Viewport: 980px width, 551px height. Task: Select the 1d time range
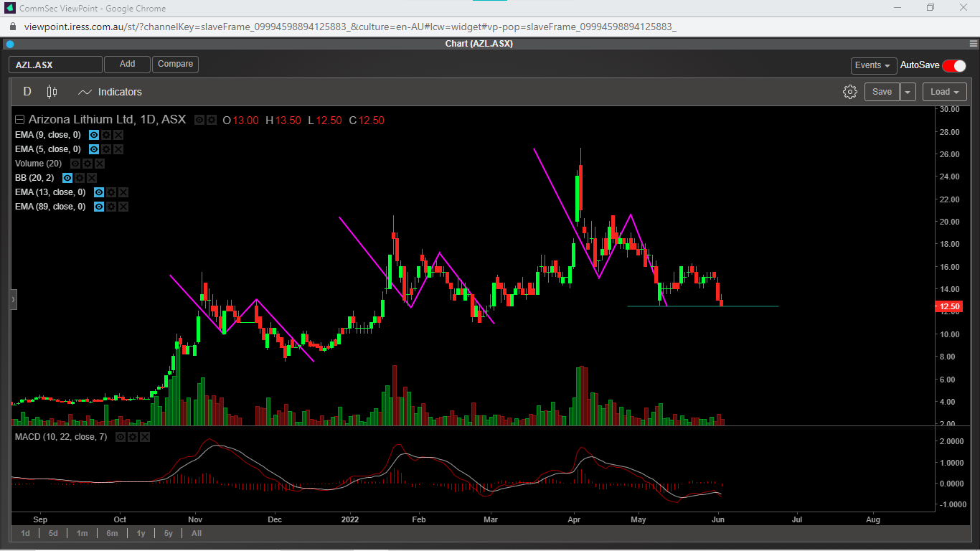(x=25, y=533)
